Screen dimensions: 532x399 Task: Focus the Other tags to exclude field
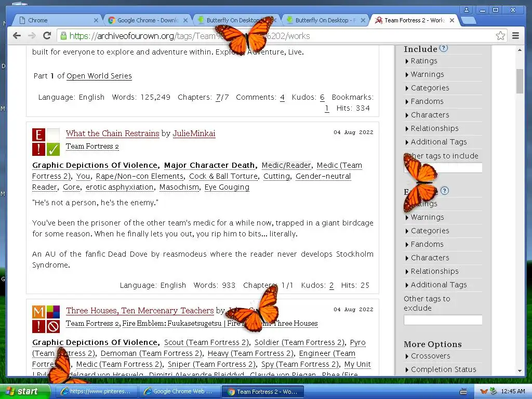(x=443, y=320)
